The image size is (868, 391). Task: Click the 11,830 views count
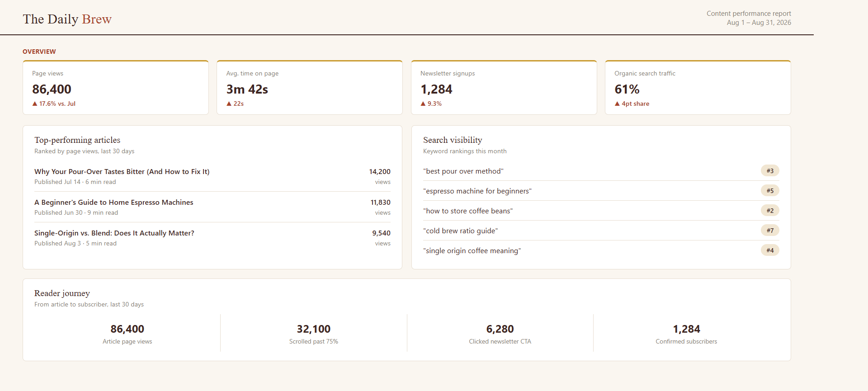coord(381,203)
